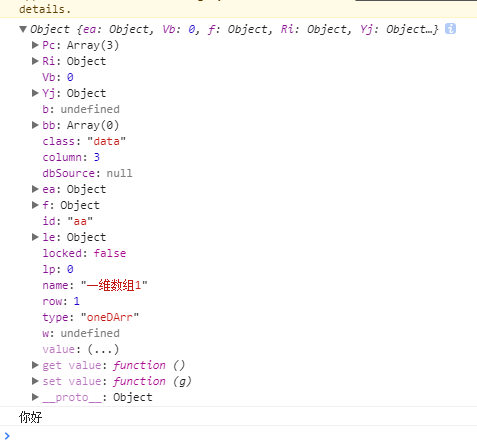The height and width of the screenshot is (447, 477).
Task: Select the Vb: 0 property row
Action: [x=58, y=77]
